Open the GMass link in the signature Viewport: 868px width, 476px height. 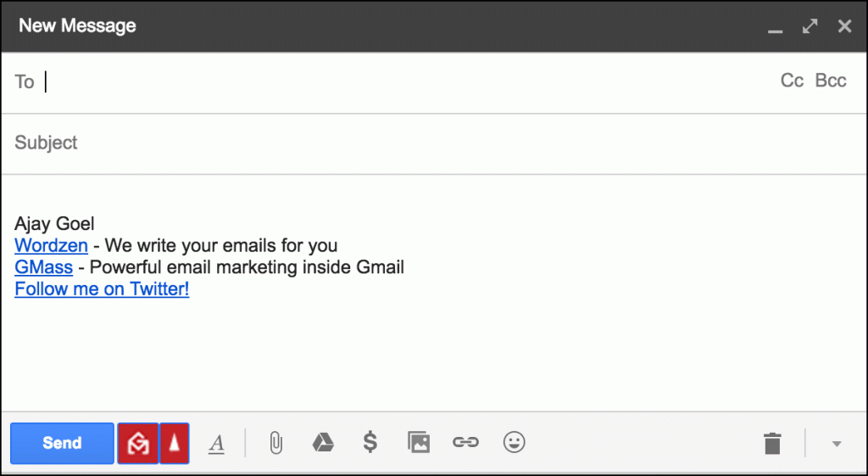click(x=43, y=267)
